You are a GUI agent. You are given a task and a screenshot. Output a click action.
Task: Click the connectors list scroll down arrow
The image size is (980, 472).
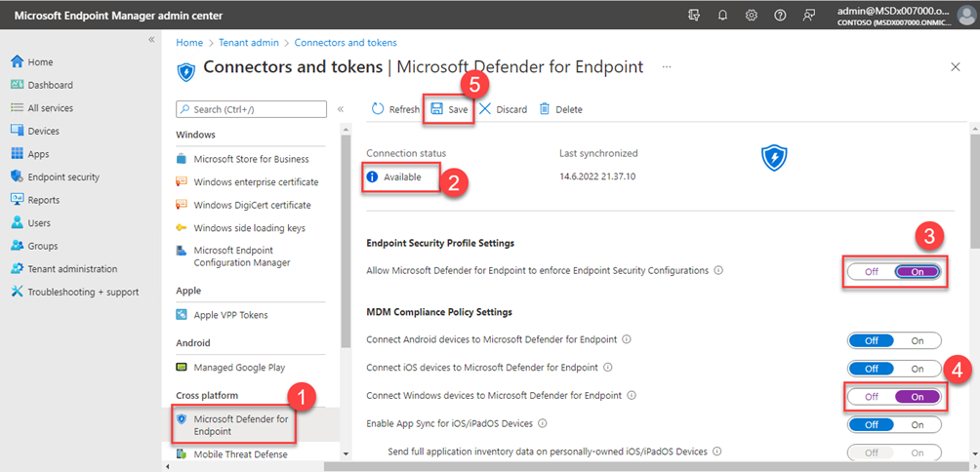346,453
